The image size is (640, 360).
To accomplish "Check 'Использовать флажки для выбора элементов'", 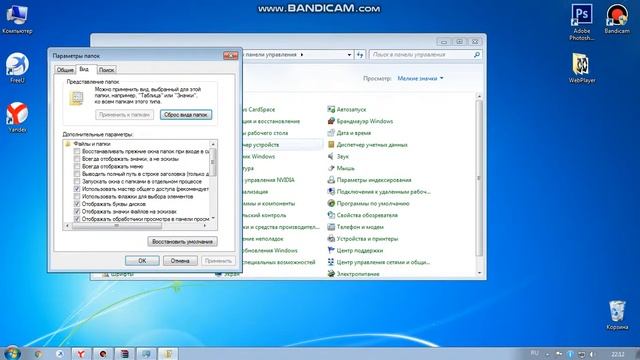I will coord(77,196).
